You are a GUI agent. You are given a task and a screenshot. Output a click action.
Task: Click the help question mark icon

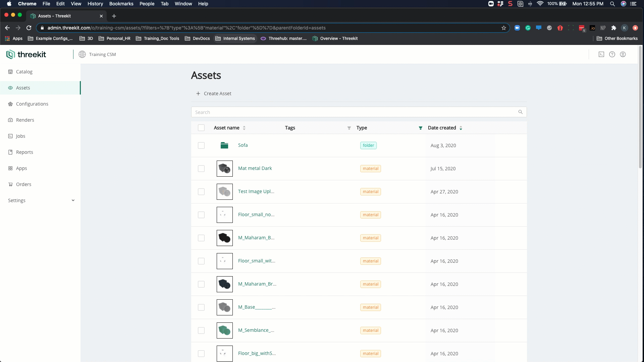pos(612,54)
